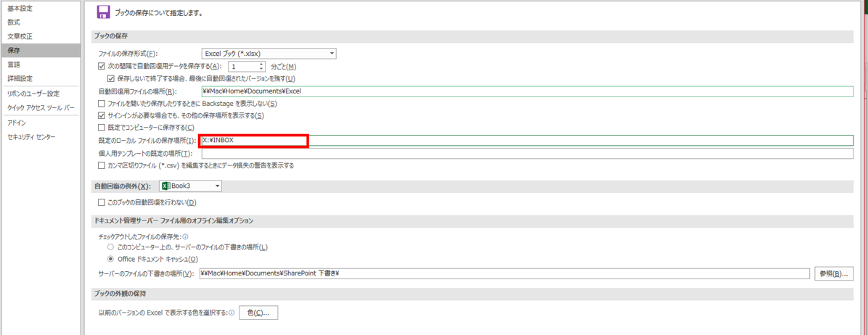The width and height of the screenshot is (868, 335).
Task: Select Office ドキュメント キャッシュ radio button
Action: pos(111,259)
